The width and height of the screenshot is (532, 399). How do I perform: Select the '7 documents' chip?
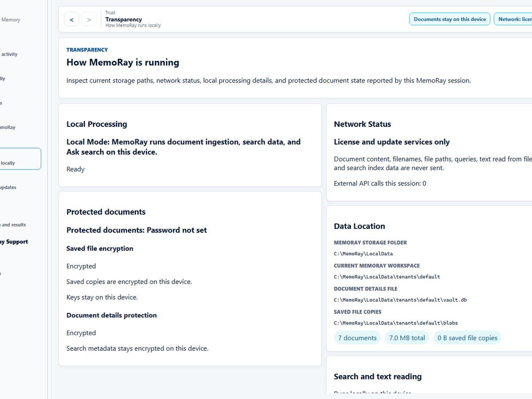coord(357,338)
